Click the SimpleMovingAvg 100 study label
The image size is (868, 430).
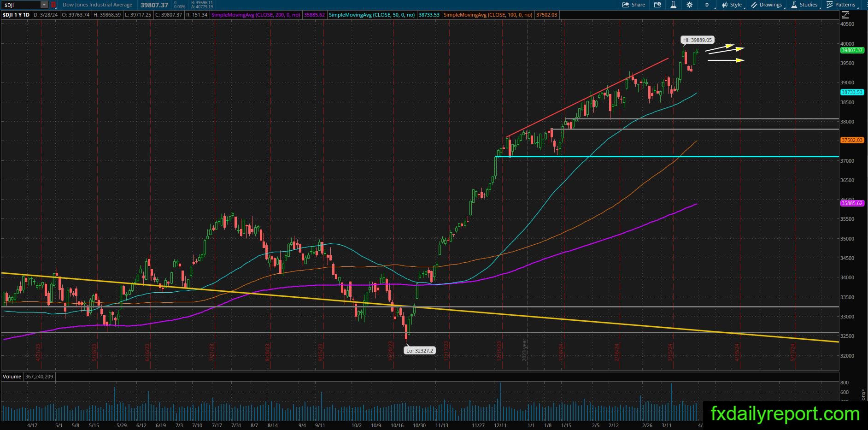488,15
